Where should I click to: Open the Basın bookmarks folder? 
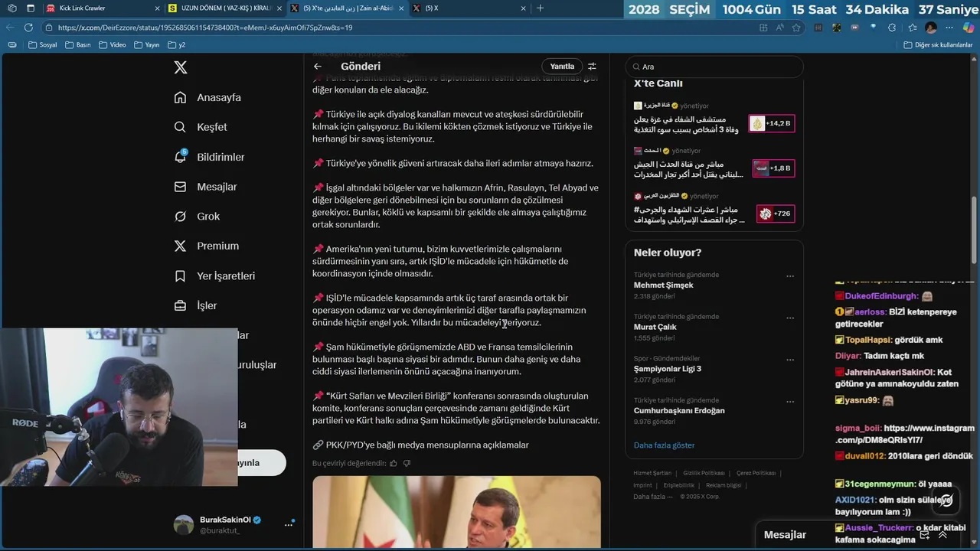click(78, 44)
